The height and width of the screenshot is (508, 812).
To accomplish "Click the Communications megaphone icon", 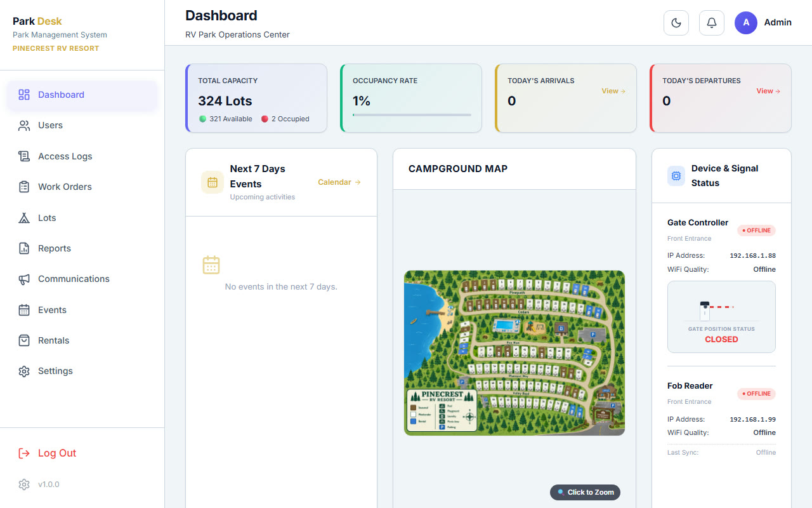I will 24,279.
